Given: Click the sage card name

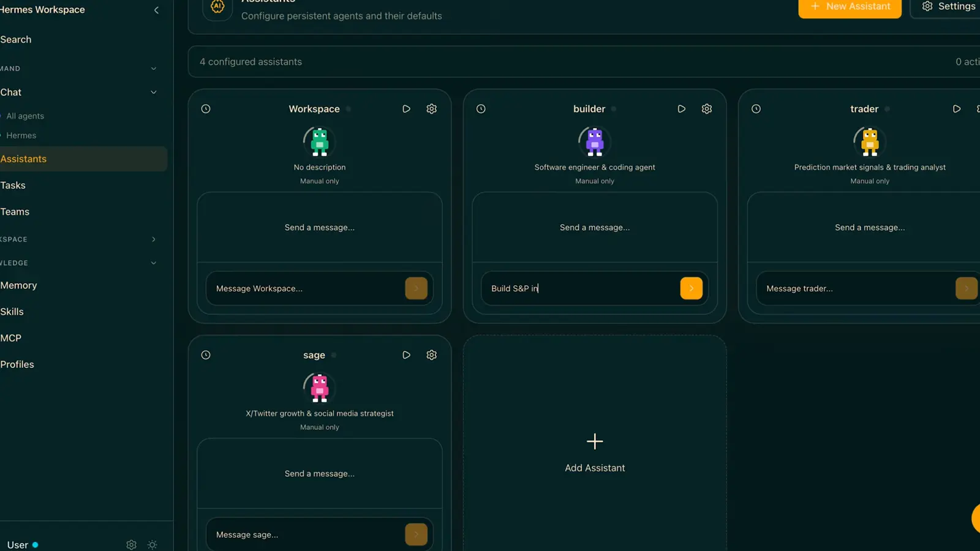Looking at the screenshot, I should [x=314, y=355].
